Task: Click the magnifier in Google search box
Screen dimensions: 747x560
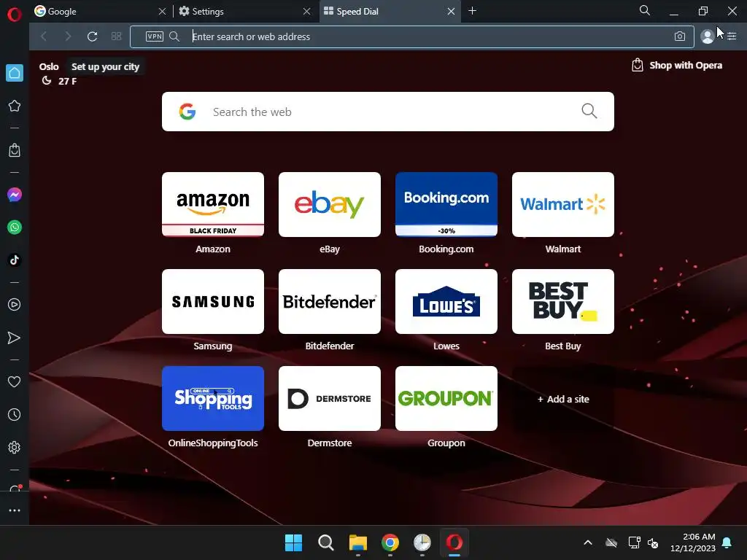Action: coord(589,111)
